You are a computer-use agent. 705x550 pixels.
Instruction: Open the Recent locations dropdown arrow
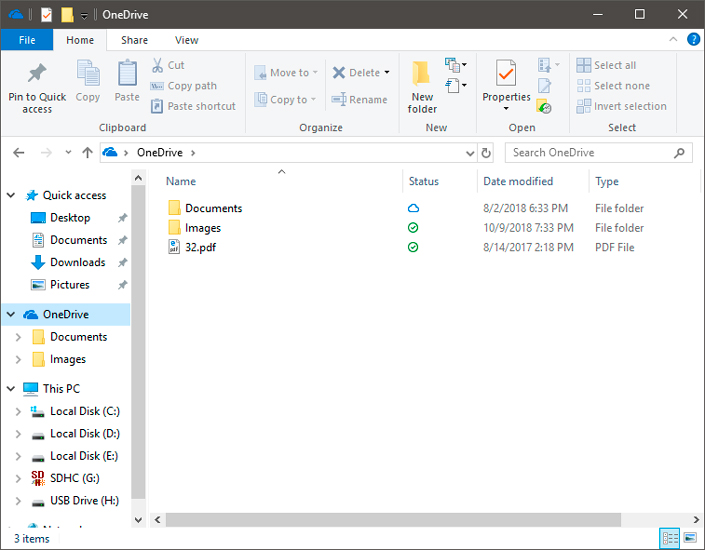(x=68, y=152)
